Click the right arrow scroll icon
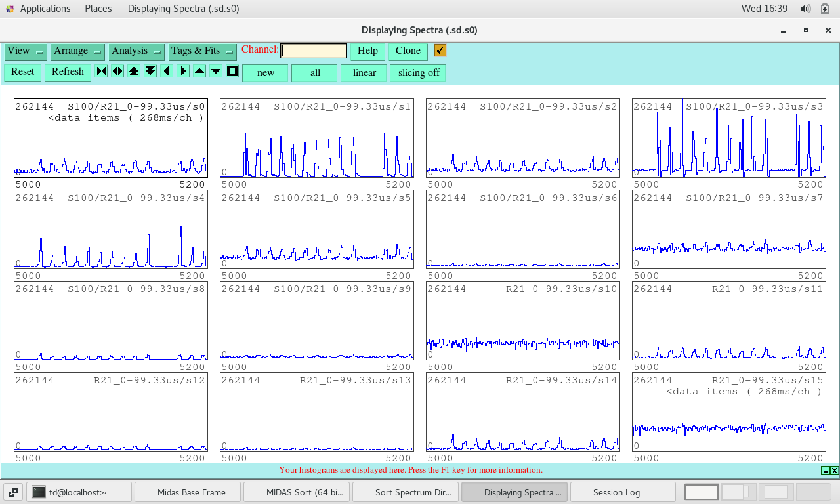Image resolution: width=840 pixels, height=504 pixels. coord(183,72)
